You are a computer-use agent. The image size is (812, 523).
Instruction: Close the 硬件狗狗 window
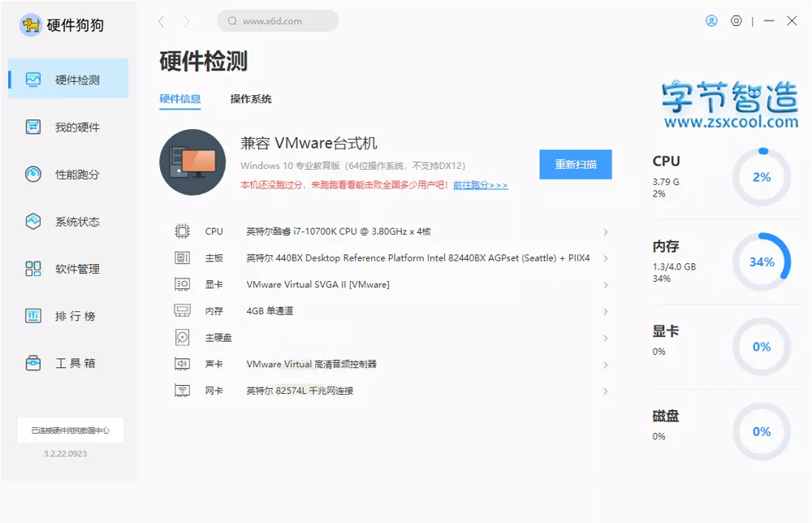pyautogui.click(x=792, y=21)
